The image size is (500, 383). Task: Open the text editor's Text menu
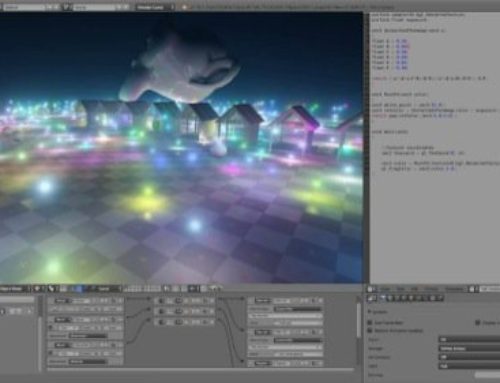401,289
